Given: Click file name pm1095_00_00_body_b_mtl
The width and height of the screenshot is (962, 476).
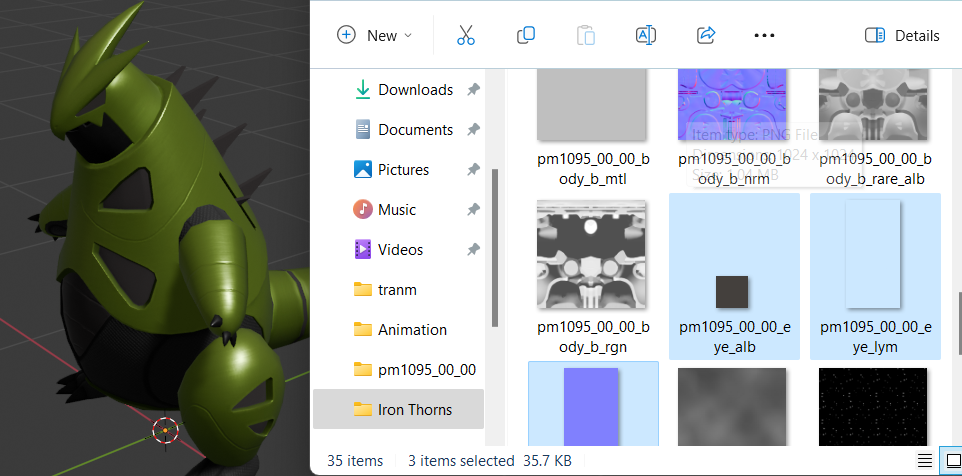Looking at the screenshot, I should 593,169.
